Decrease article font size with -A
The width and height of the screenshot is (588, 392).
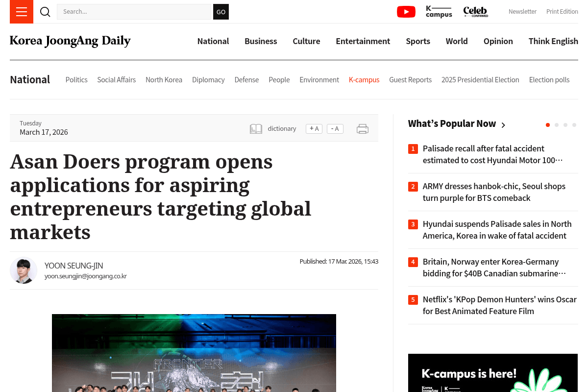point(335,128)
